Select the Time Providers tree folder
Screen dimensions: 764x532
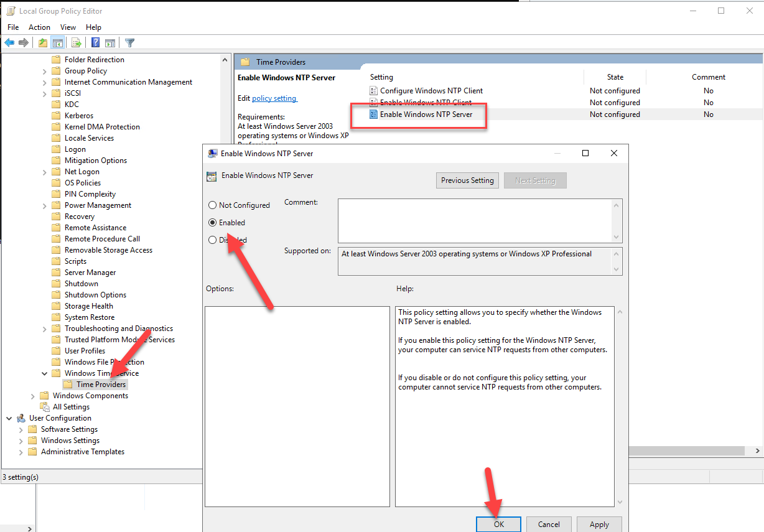[x=101, y=385]
